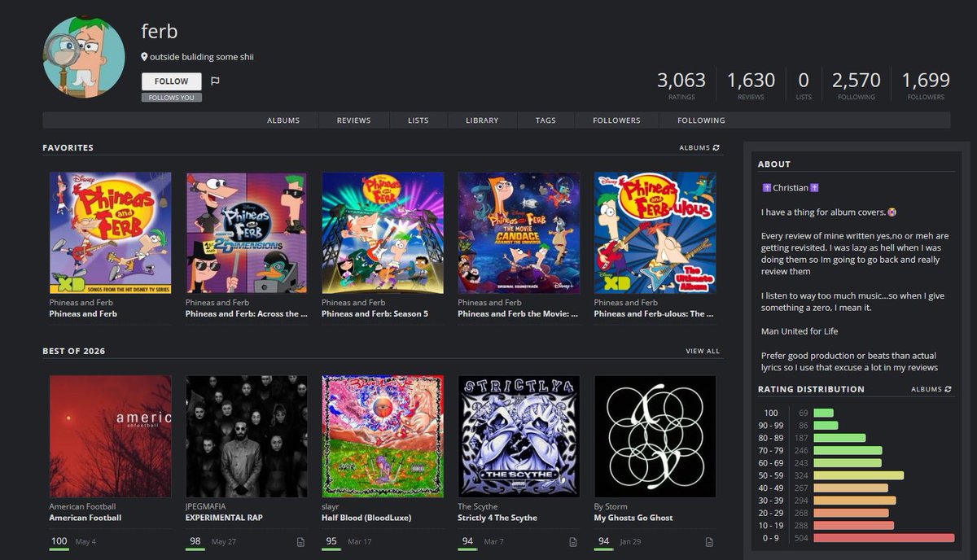Click the location pin icon
Screen dimensions: 977x560
pos(144,57)
